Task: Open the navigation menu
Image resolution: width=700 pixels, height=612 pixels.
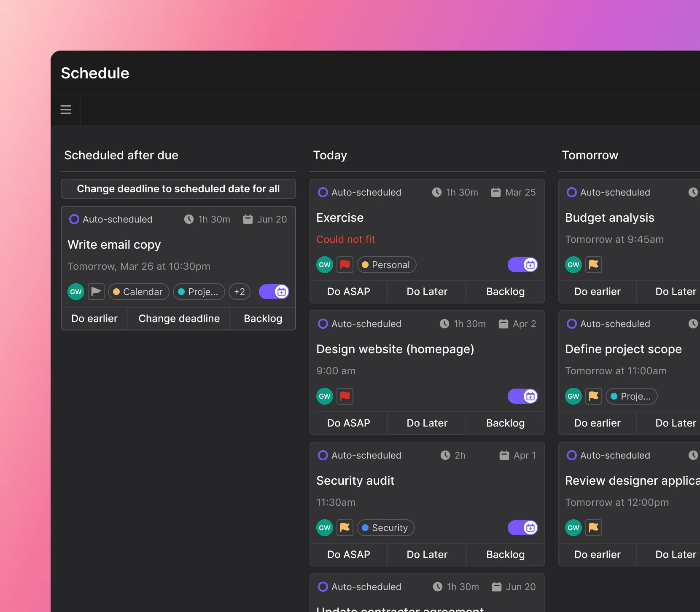Action: click(x=65, y=109)
